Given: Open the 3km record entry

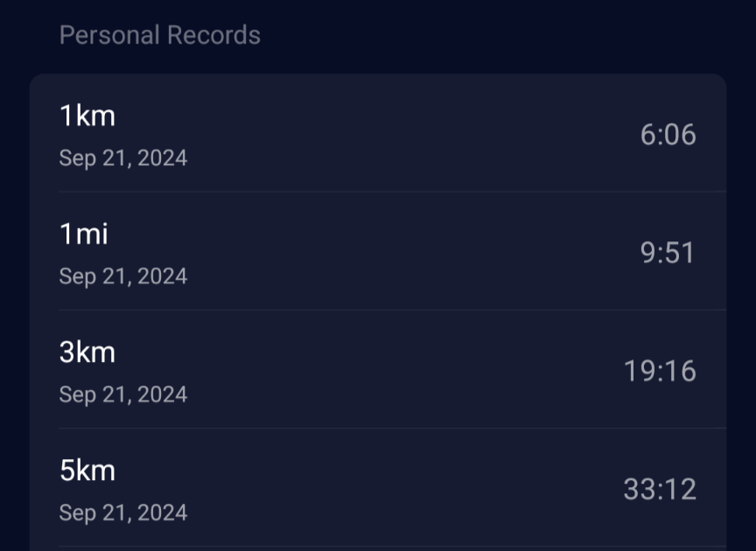Looking at the screenshot, I should 87,352.
